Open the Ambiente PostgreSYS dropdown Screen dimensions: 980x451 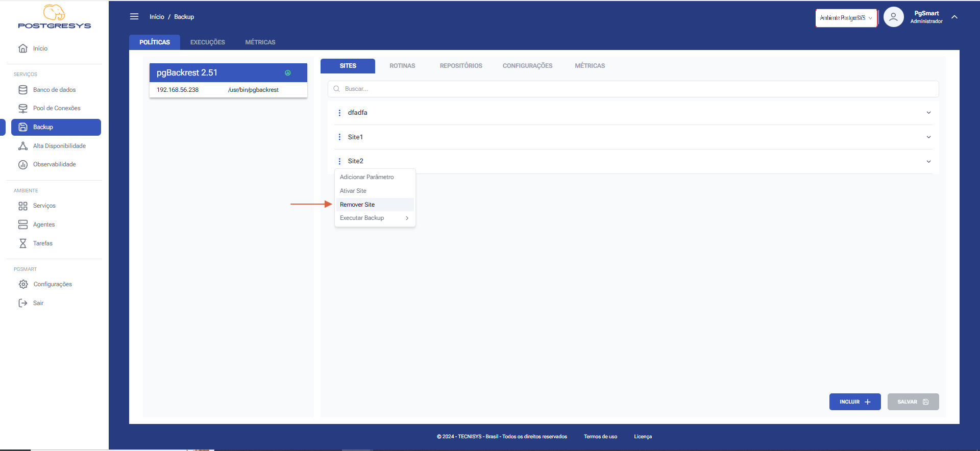point(846,18)
